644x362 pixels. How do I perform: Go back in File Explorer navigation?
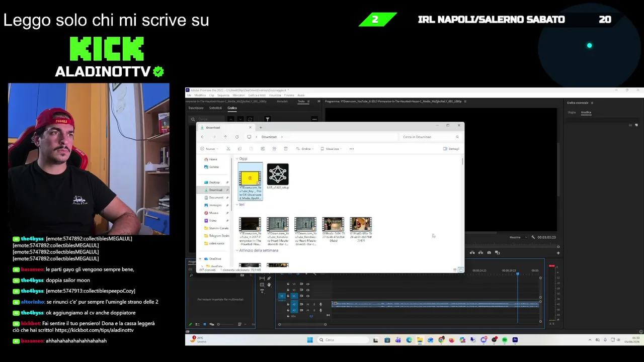[203, 137]
